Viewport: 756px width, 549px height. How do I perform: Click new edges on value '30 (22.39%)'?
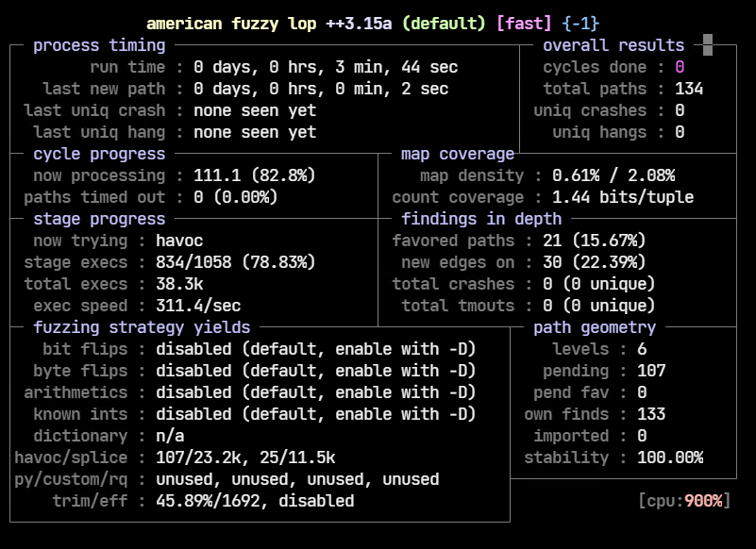594,262
